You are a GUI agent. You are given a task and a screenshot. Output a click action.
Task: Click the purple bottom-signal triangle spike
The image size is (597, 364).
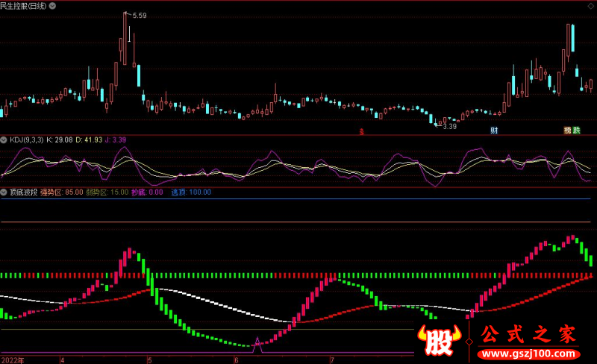point(258,344)
